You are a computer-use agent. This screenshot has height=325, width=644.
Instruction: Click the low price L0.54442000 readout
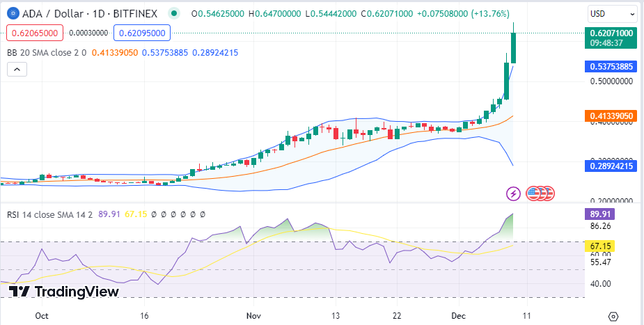click(331, 14)
